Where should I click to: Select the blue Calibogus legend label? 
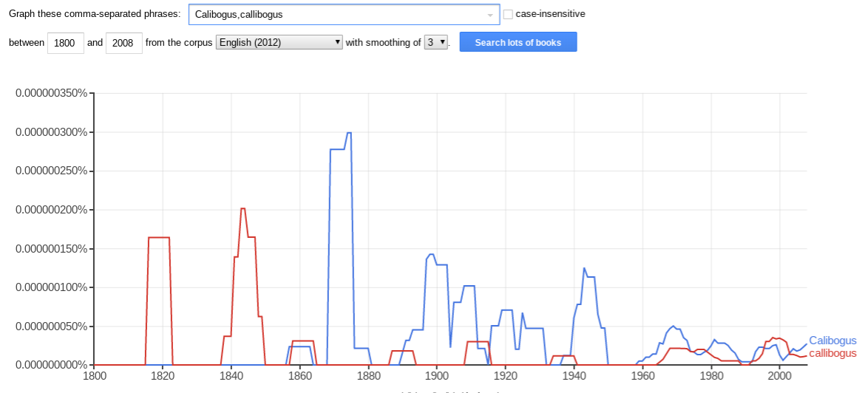click(x=833, y=341)
